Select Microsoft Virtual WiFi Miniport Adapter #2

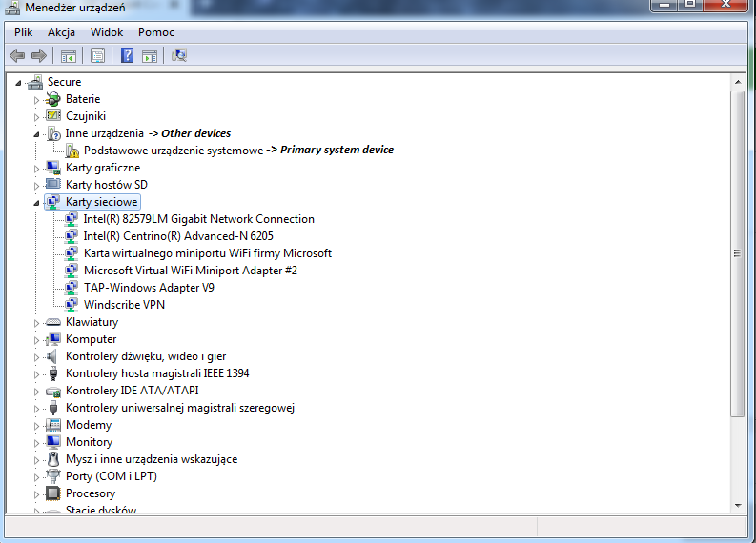click(191, 271)
